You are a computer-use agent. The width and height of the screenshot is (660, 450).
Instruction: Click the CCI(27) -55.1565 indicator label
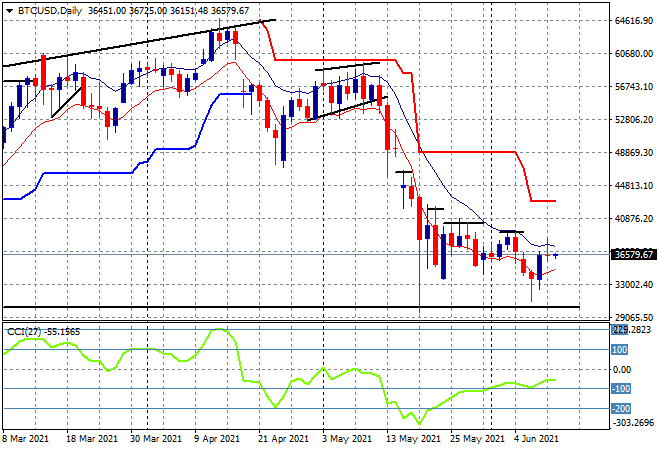[x=43, y=332]
